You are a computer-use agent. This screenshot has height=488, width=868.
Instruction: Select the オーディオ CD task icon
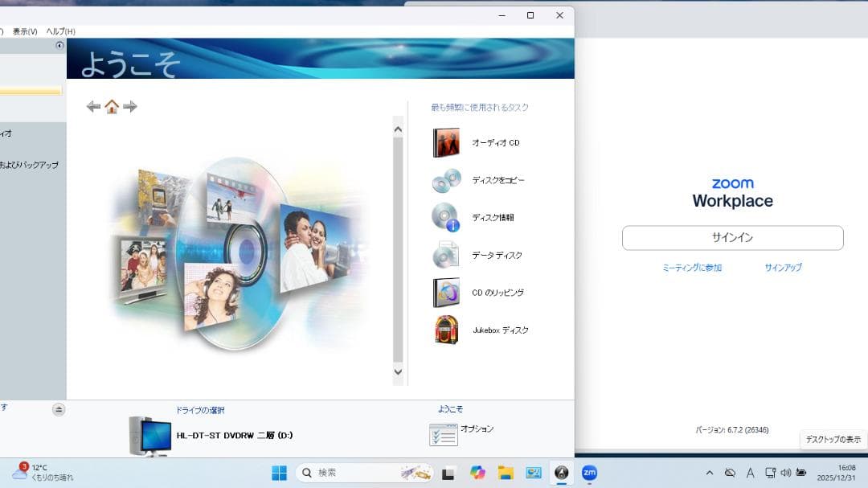click(x=447, y=142)
